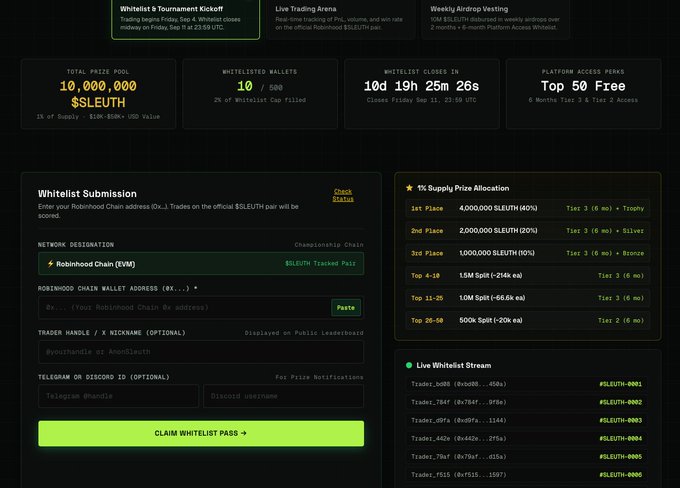680x488 pixels.
Task: Select the 3rd Place prize row
Action: point(528,253)
